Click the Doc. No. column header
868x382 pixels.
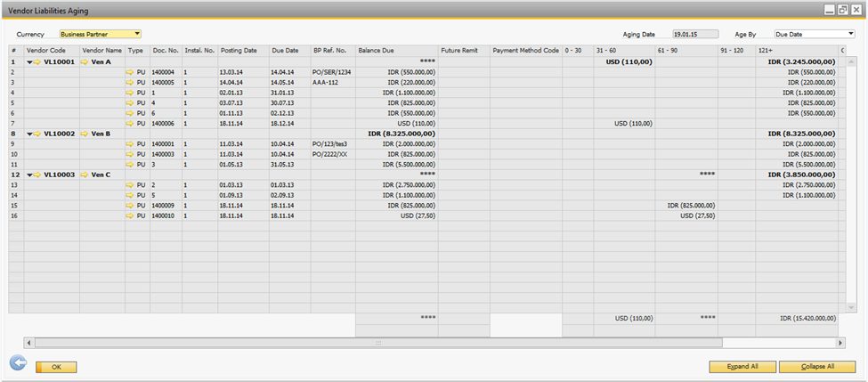coord(166,51)
